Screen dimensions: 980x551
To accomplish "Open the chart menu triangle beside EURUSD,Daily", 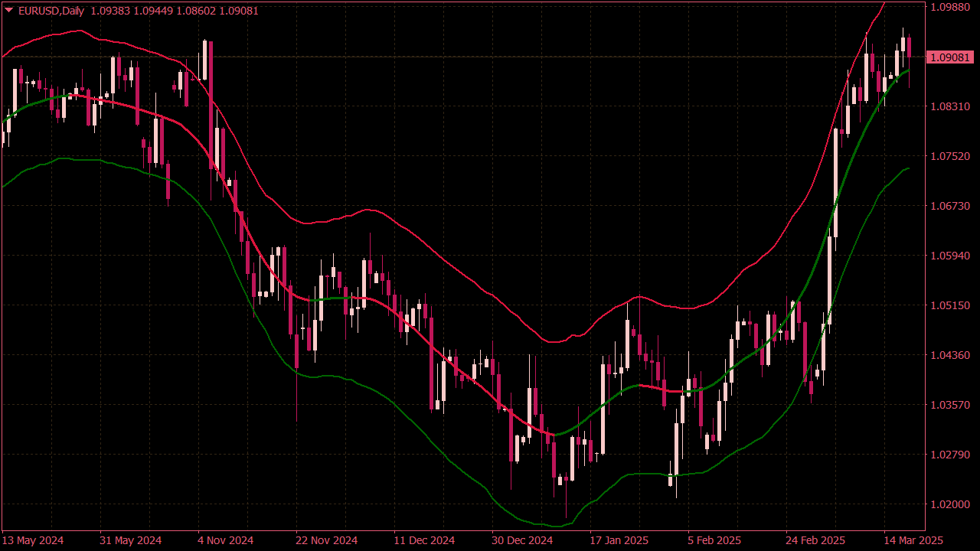I will 8,11.
